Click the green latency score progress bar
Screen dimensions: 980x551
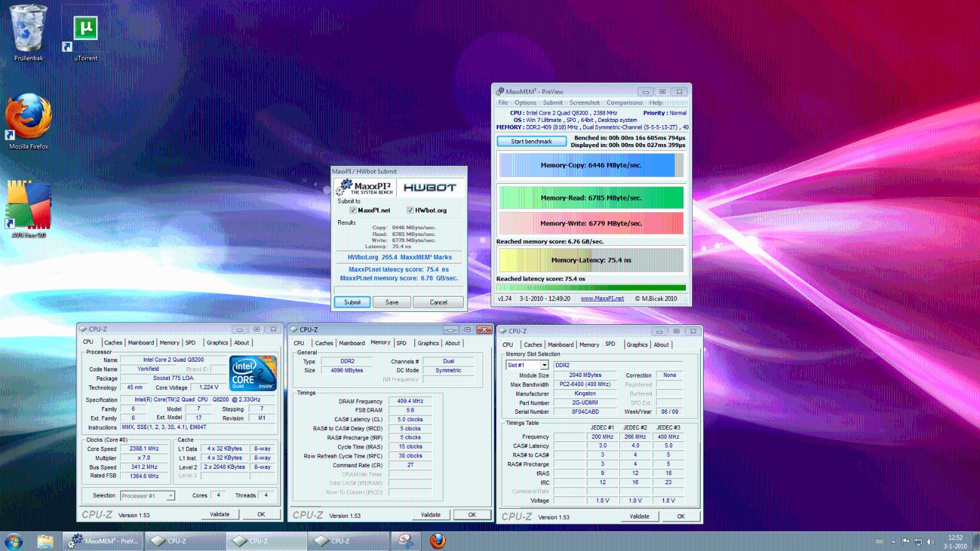[591, 287]
